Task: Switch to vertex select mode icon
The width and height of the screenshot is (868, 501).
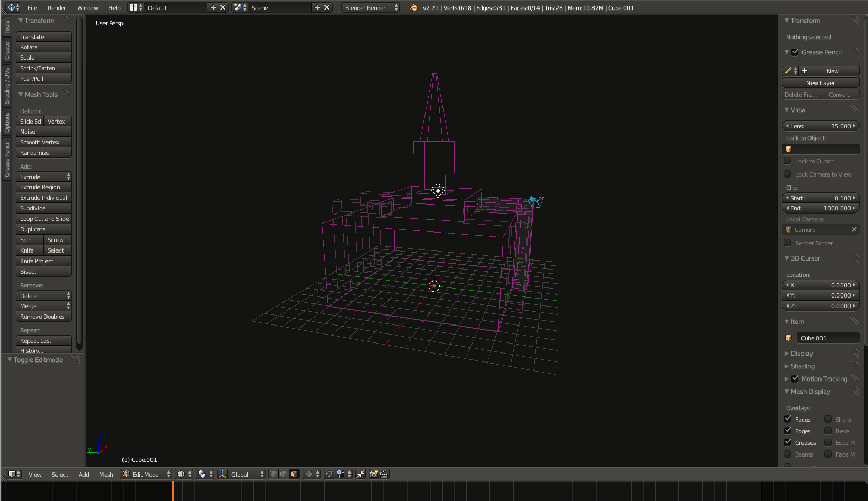Action: click(273, 474)
